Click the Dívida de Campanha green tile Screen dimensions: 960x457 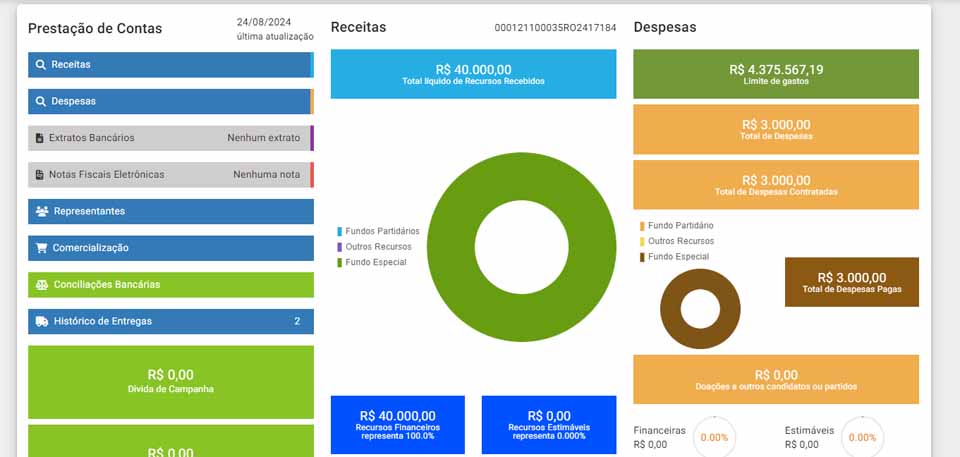tap(170, 381)
